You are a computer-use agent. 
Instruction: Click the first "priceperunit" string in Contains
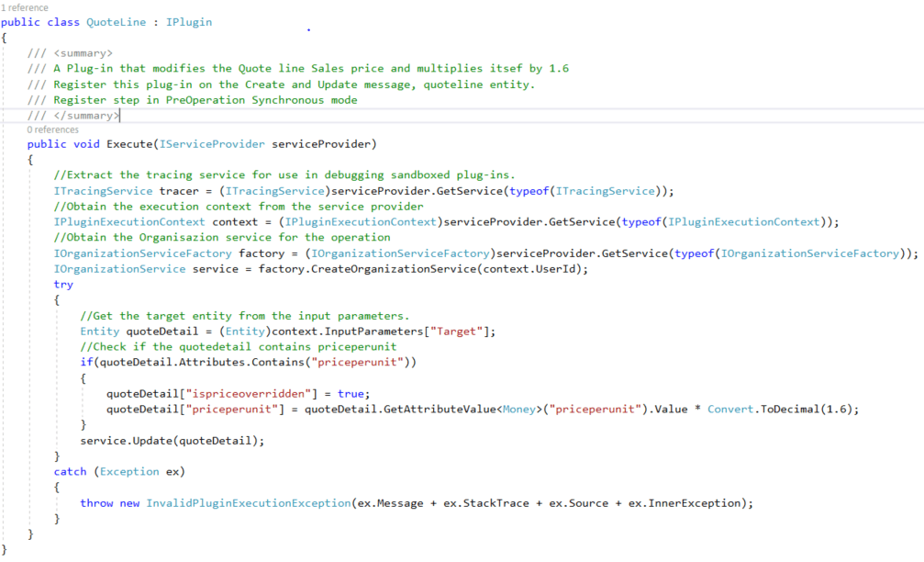(x=357, y=362)
